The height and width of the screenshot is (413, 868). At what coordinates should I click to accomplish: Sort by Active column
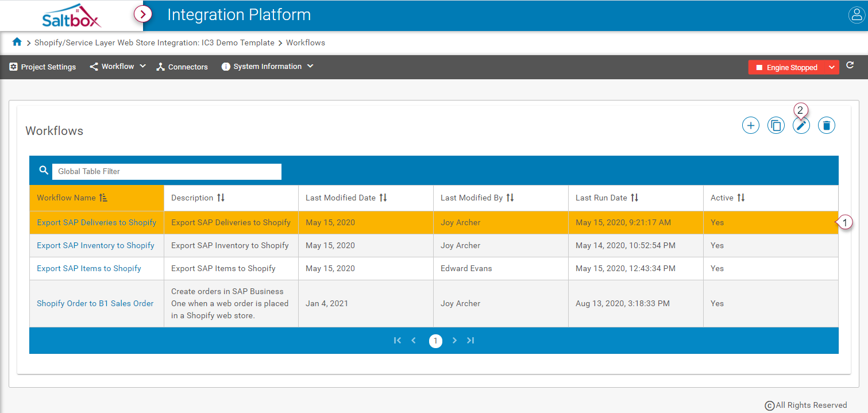tap(771, 198)
